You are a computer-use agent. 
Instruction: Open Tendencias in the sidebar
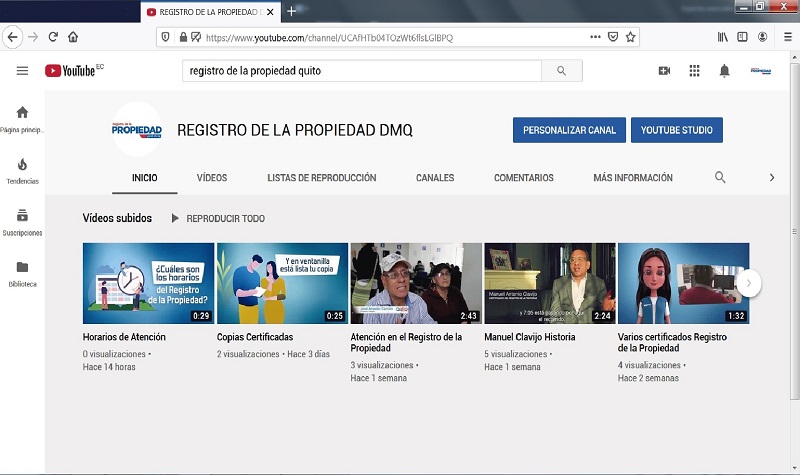[22, 171]
